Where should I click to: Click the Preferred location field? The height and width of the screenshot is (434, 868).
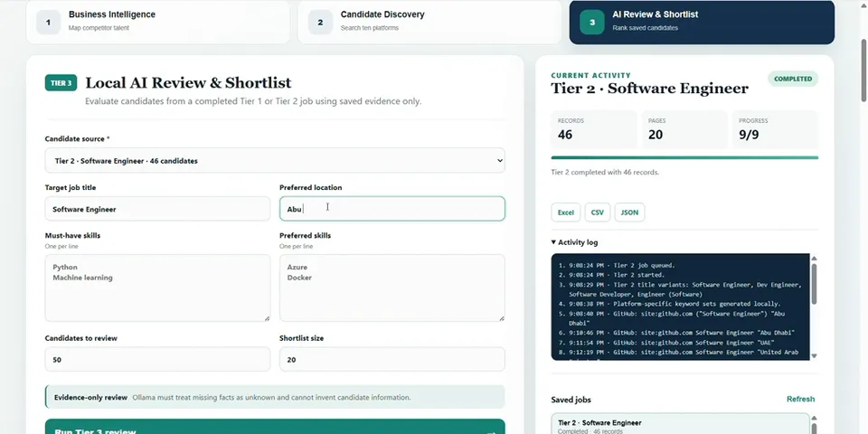[392, 209]
